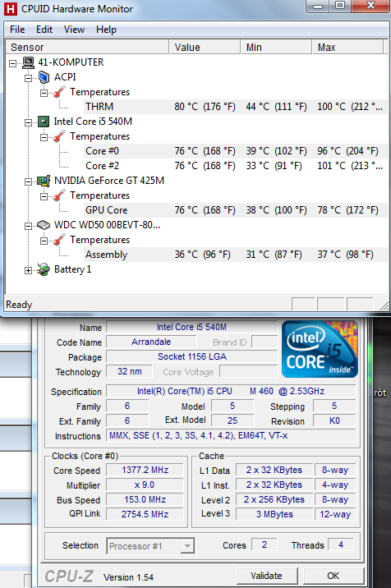This screenshot has width=391, height=588.
Task: Click the Intel Core i5 inside logo
Action: [x=320, y=349]
